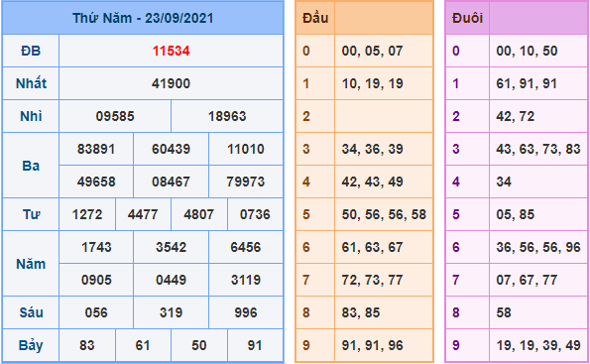Click the 'Năm' row label
This screenshot has width=590, height=364.
click(31, 264)
